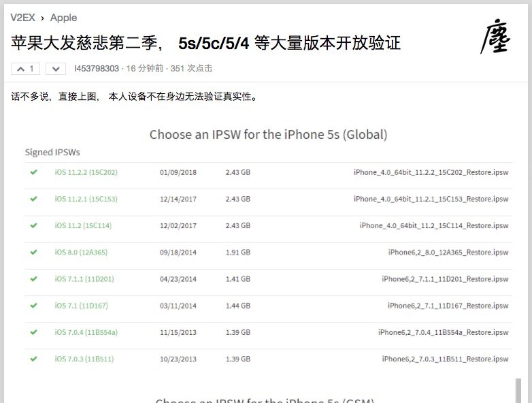Open the V2EX home breadcrumb link
The image size is (532, 403).
coord(22,17)
